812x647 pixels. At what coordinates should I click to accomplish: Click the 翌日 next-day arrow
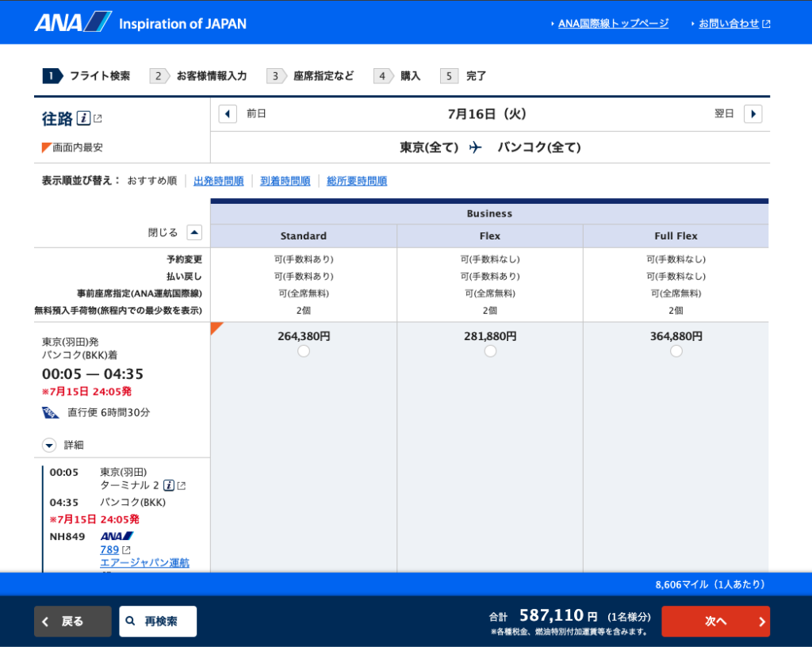click(x=752, y=113)
